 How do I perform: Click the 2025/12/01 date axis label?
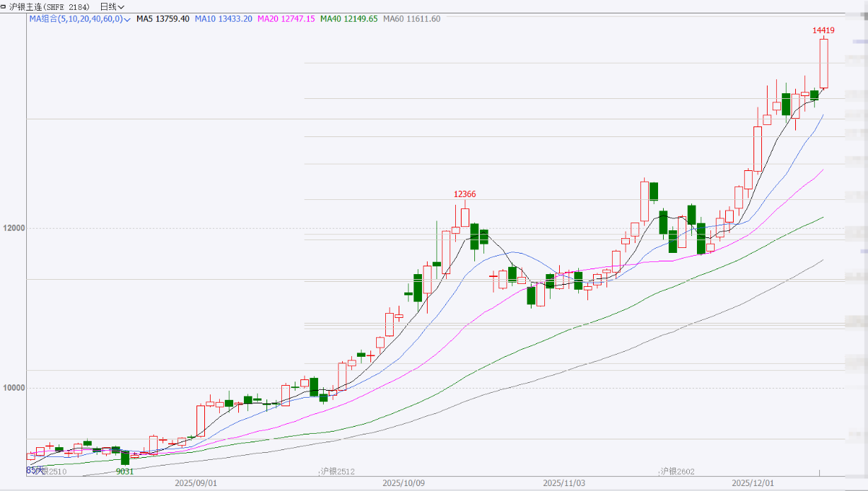[x=753, y=484]
